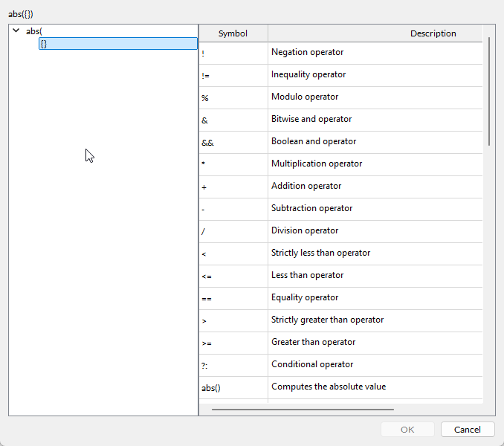Choose the abs() absolute value row
The height and width of the screenshot is (446, 504).
[x=328, y=387]
